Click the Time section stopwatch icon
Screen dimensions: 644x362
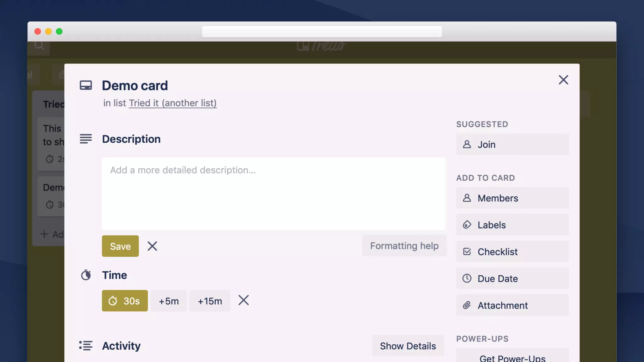coord(86,275)
